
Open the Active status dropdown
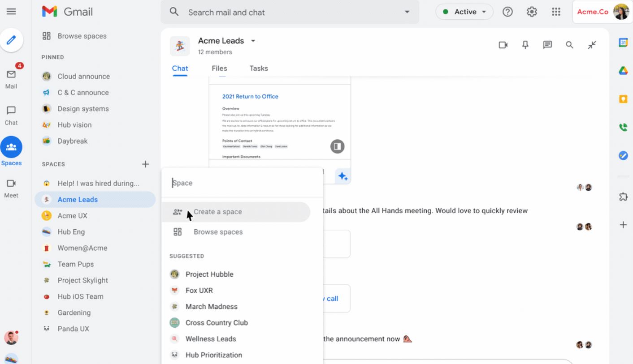pos(464,12)
